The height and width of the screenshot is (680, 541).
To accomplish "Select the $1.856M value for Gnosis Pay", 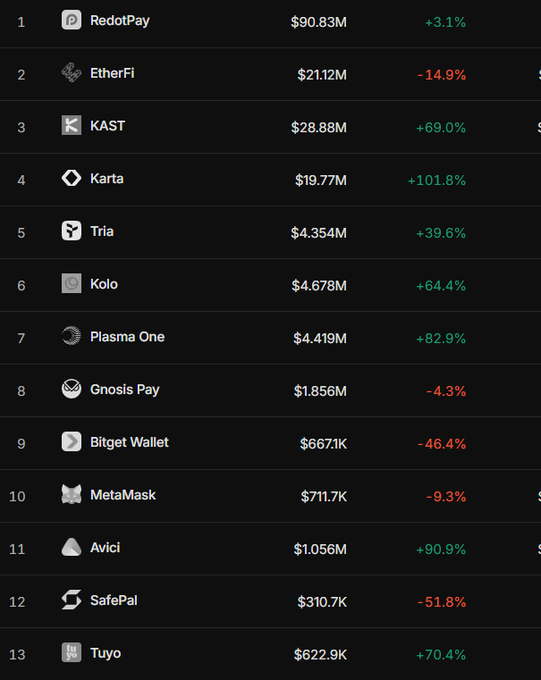I will pos(320,391).
